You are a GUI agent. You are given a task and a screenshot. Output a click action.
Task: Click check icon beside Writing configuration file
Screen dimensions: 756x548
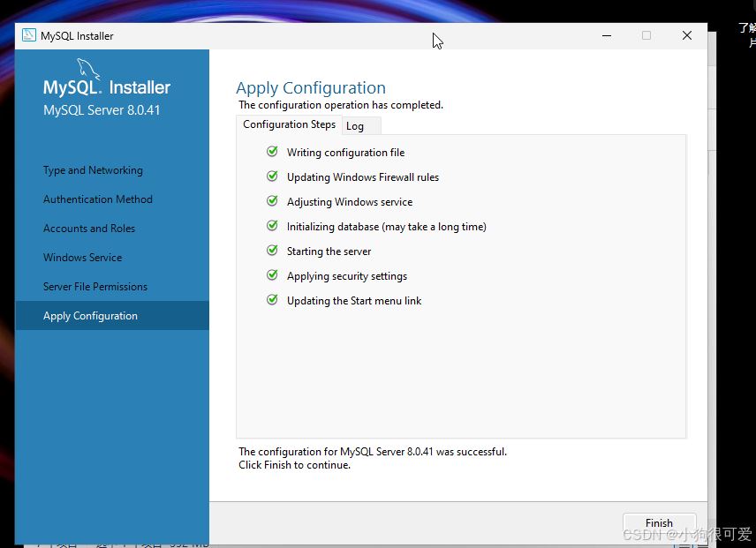click(272, 152)
